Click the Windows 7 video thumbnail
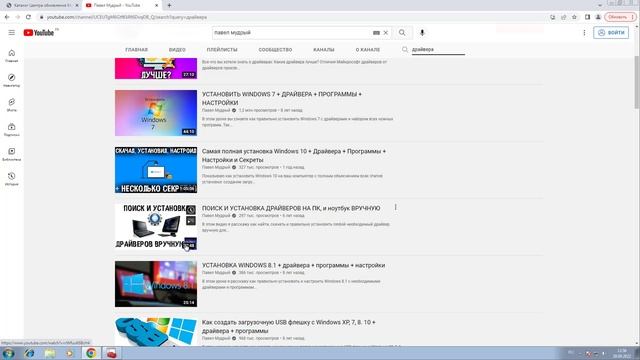Image resolution: width=640 pixels, height=360 pixels. pyautogui.click(x=156, y=113)
